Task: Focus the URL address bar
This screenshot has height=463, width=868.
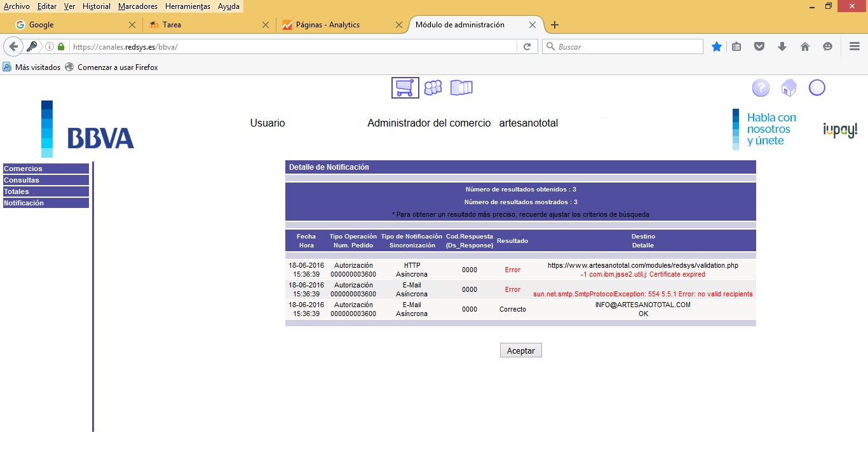Action: click(x=292, y=46)
